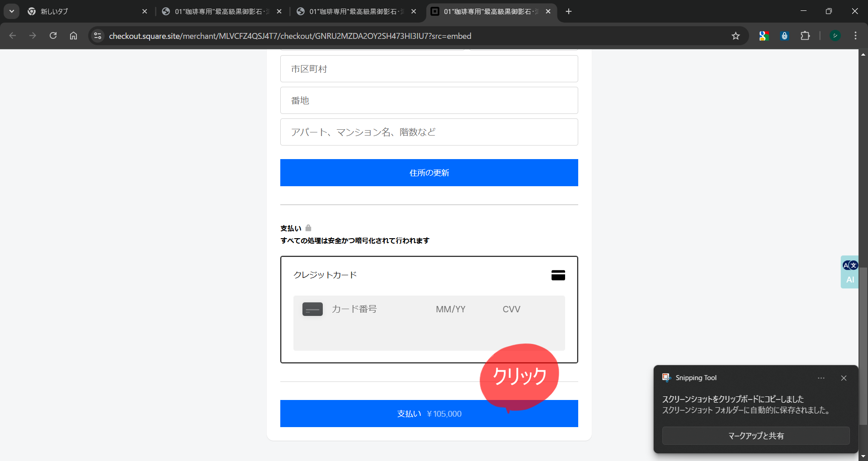Click the Snipping Tool app icon

pos(666,377)
